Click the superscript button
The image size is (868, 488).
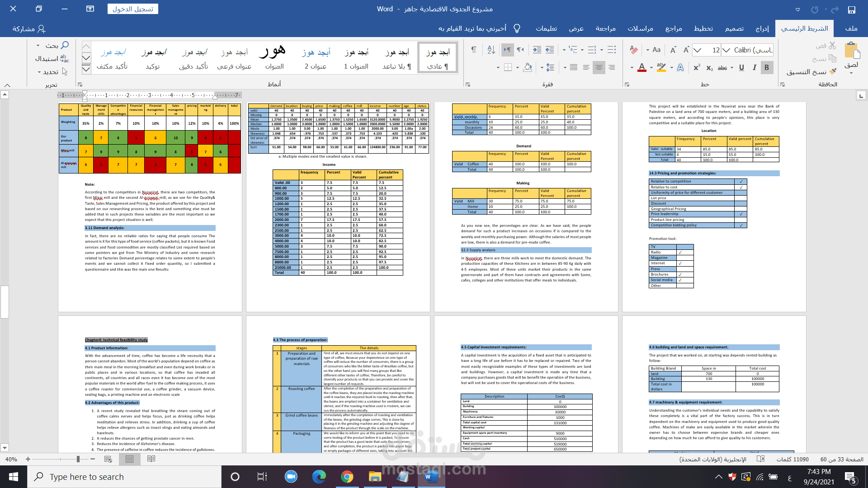click(x=697, y=68)
